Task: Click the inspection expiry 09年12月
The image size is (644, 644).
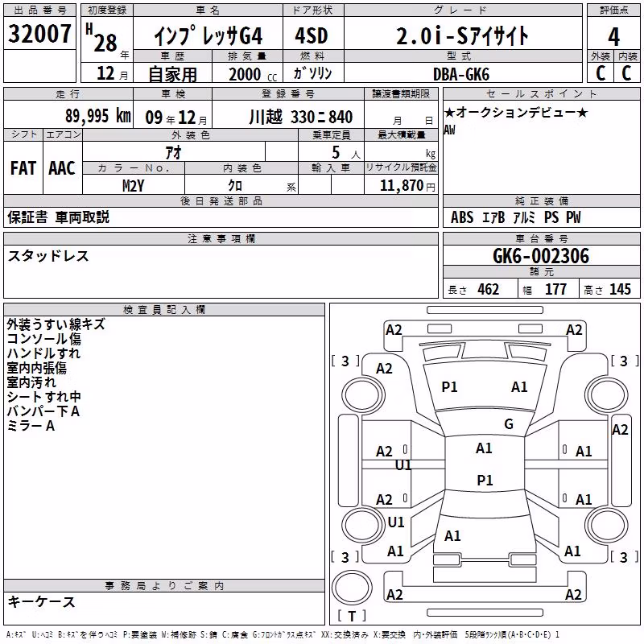Action: (x=176, y=118)
